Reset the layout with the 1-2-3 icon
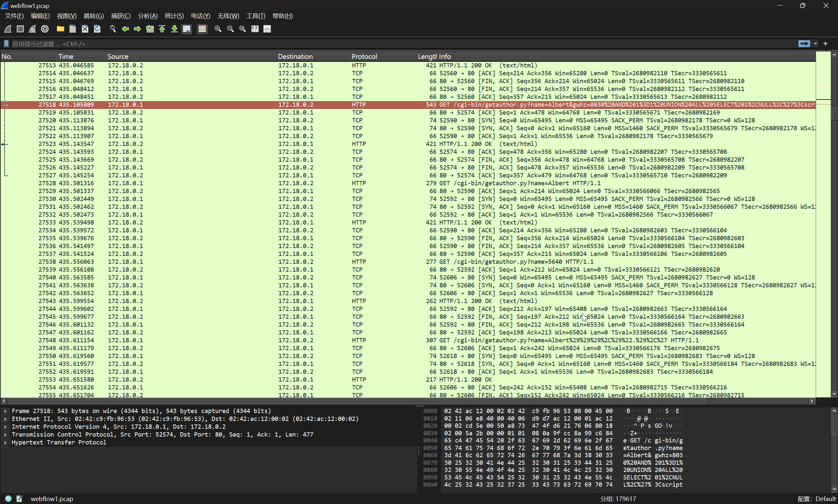This screenshot has width=838, height=504. tap(267, 29)
